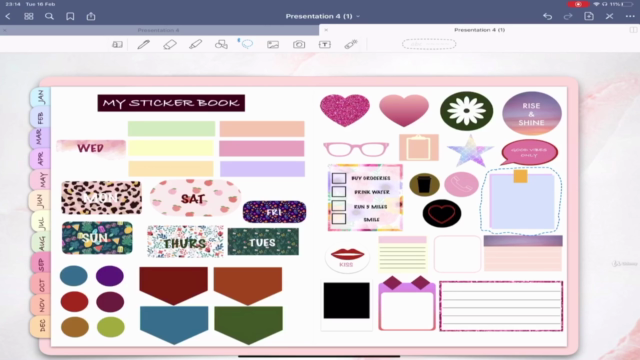Tap the X icon in the top bar
The height and width of the screenshot is (360, 640).
point(609,16)
